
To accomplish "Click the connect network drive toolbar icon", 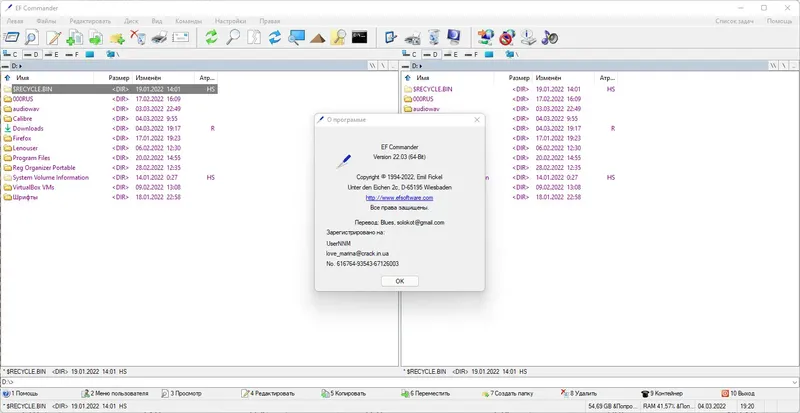I will click(x=486, y=37).
